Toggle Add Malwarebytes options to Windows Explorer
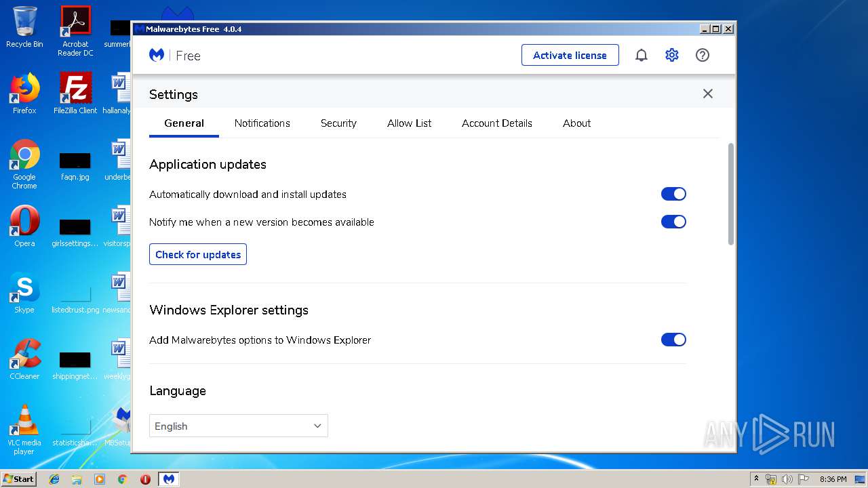868x488 pixels. (673, 340)
